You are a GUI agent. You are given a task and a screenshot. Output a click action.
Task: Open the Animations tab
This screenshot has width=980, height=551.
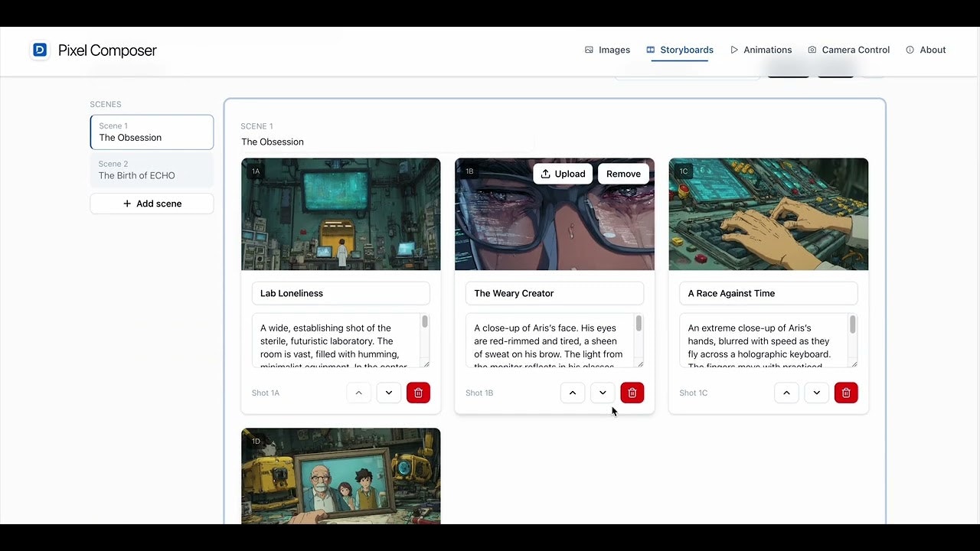click(761, 50)
